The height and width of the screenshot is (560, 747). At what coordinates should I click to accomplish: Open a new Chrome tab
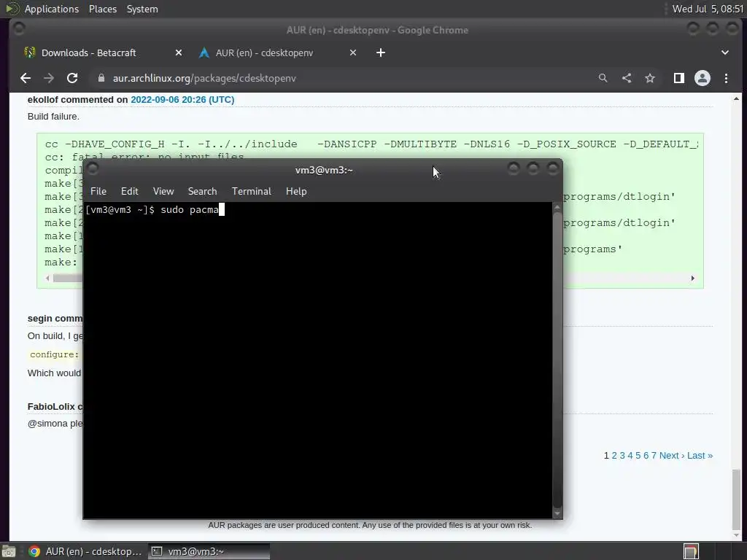[x=381, y=52]
